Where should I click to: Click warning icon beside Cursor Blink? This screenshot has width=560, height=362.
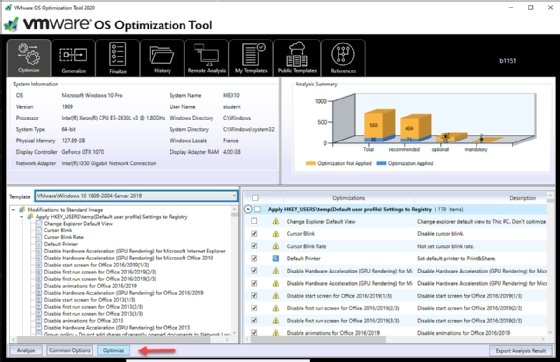(276, 234)
